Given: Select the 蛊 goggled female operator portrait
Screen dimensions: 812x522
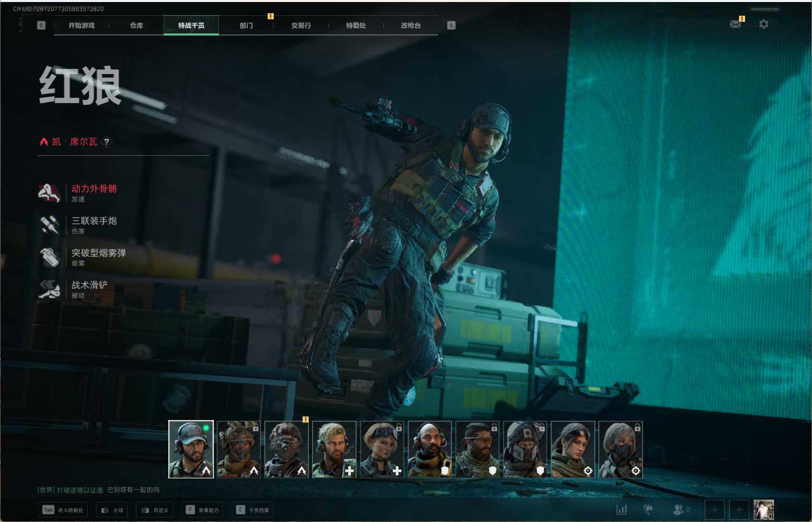Looking at the screenshot, I should [x=382, y=449].
